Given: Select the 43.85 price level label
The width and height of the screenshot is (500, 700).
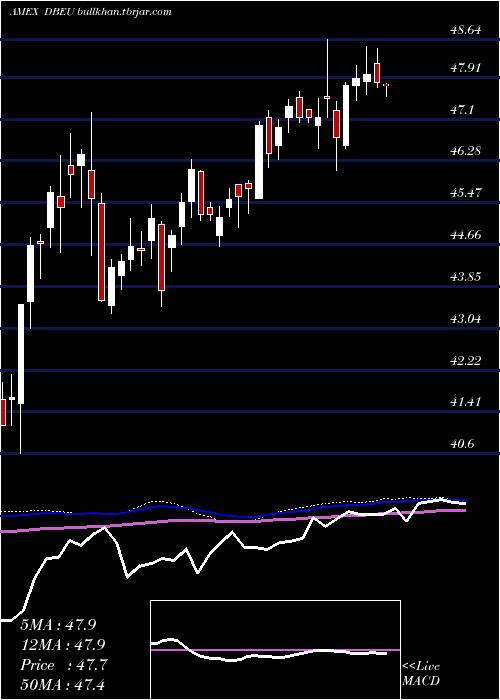Looking at the screenshot, I should [x=465, y=277].
